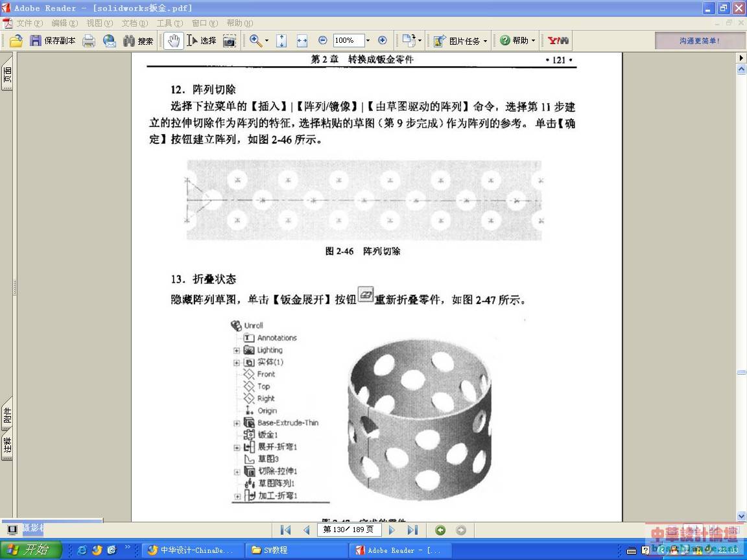Viewport: 747px width, 560px height.
Task: Click the 沟通更简单 banner
Action: [699, 41]
